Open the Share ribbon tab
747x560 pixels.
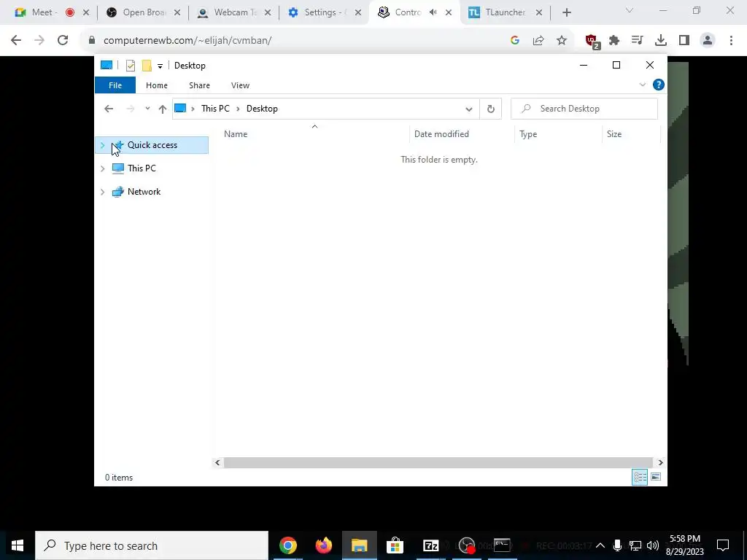(199, 85)
